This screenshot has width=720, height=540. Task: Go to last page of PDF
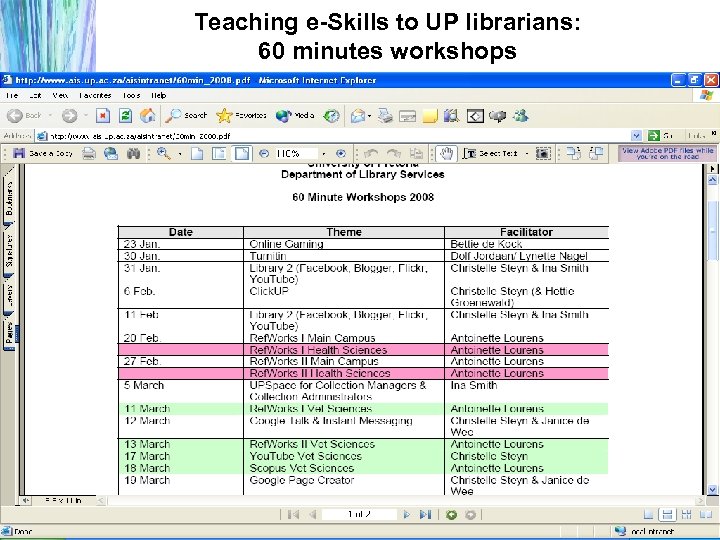tap(426, 514)
